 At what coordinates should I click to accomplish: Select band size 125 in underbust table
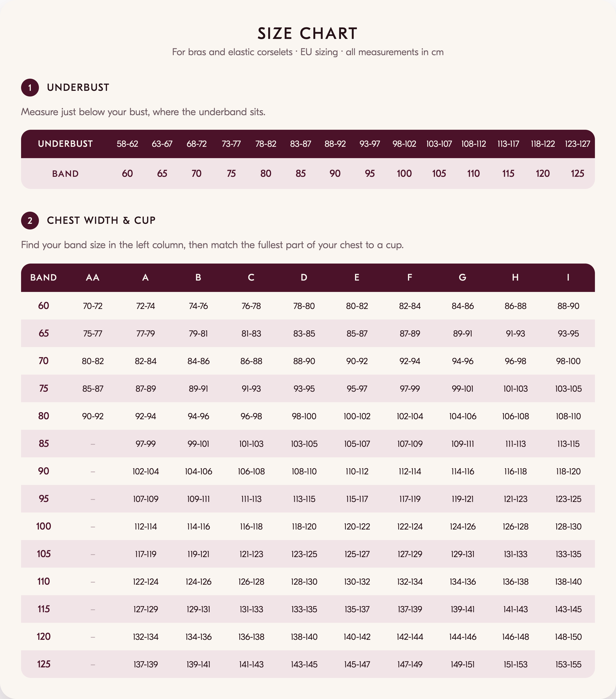577,173
